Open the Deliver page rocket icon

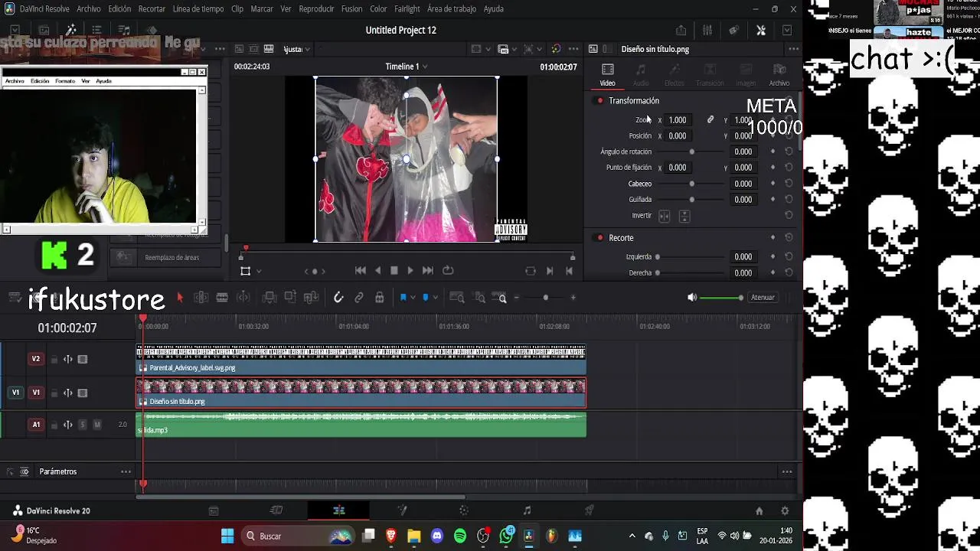(589, 510)
